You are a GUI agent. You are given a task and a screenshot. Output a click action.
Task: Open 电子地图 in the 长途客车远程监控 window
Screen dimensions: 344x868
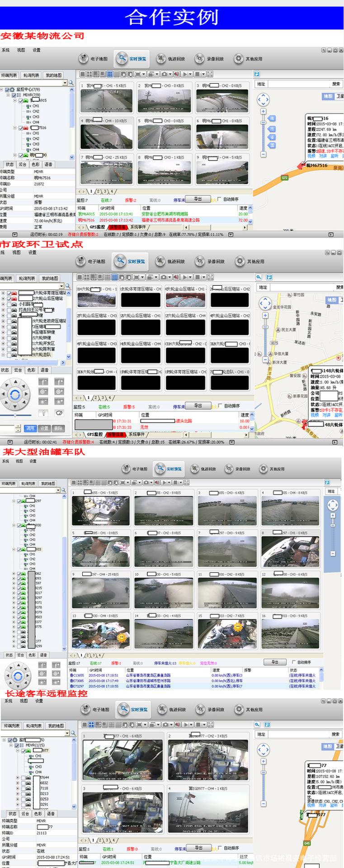[95, 709]
